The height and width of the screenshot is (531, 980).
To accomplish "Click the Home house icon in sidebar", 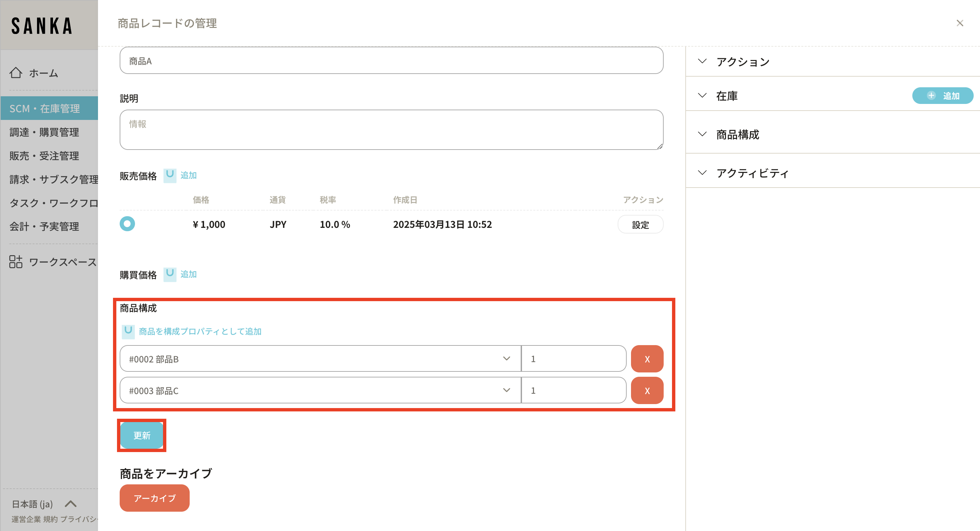I will [x=16, y=73].
